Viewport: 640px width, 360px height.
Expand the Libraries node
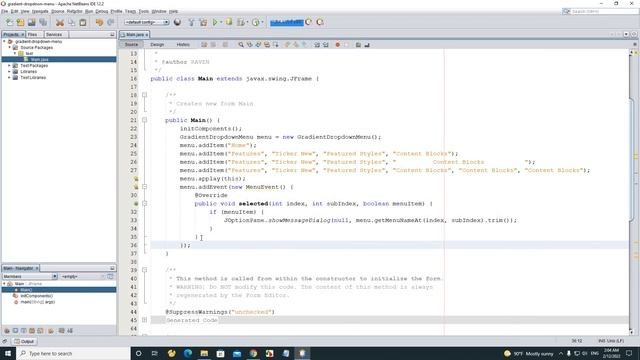(10, 71)
